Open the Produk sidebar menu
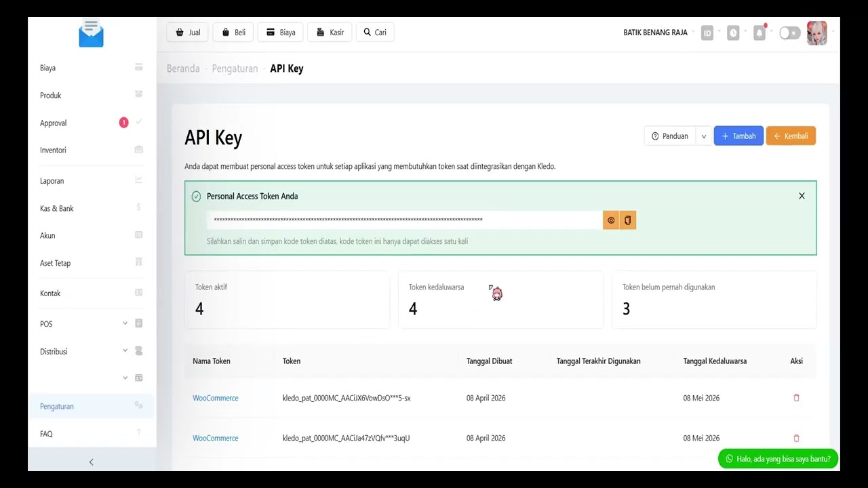This screenshot has height=488, width=868. tap(92, 96)
